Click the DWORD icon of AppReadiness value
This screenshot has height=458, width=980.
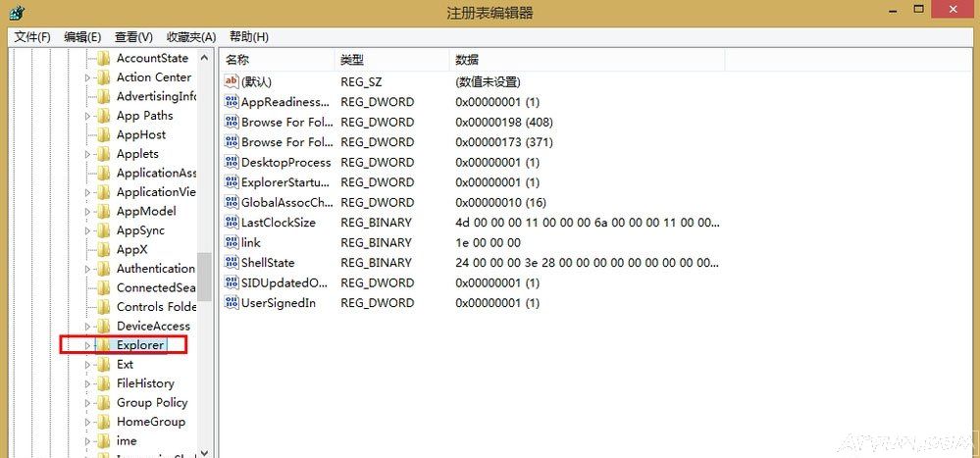tap(232, 102)
